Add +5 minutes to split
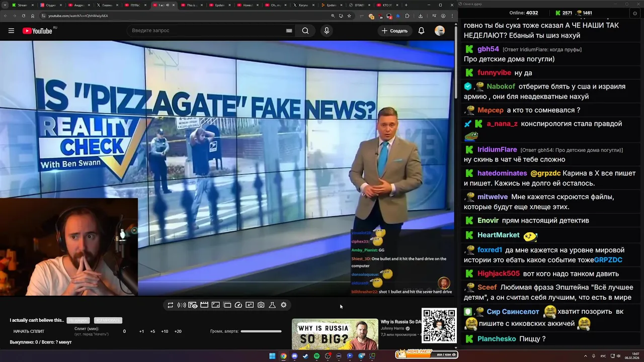Screen dimensions: 644x362 click(152, 331)
